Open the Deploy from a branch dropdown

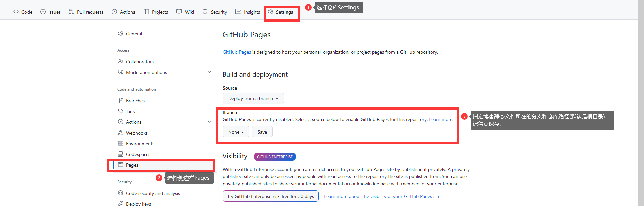point(253,98)
